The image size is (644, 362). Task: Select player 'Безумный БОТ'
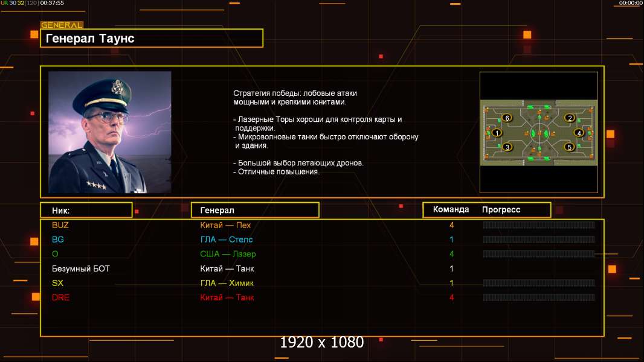pos(81,268)
